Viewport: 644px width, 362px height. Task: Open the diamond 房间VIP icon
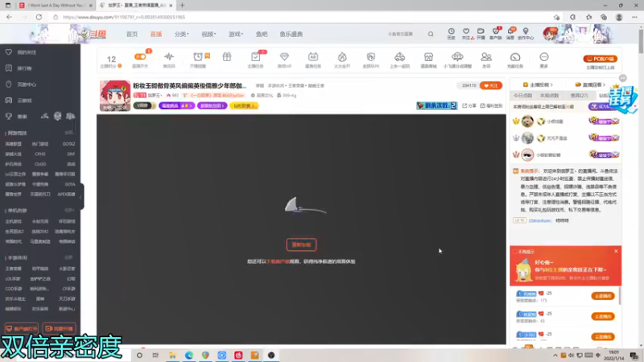click(x=284, y=56)
